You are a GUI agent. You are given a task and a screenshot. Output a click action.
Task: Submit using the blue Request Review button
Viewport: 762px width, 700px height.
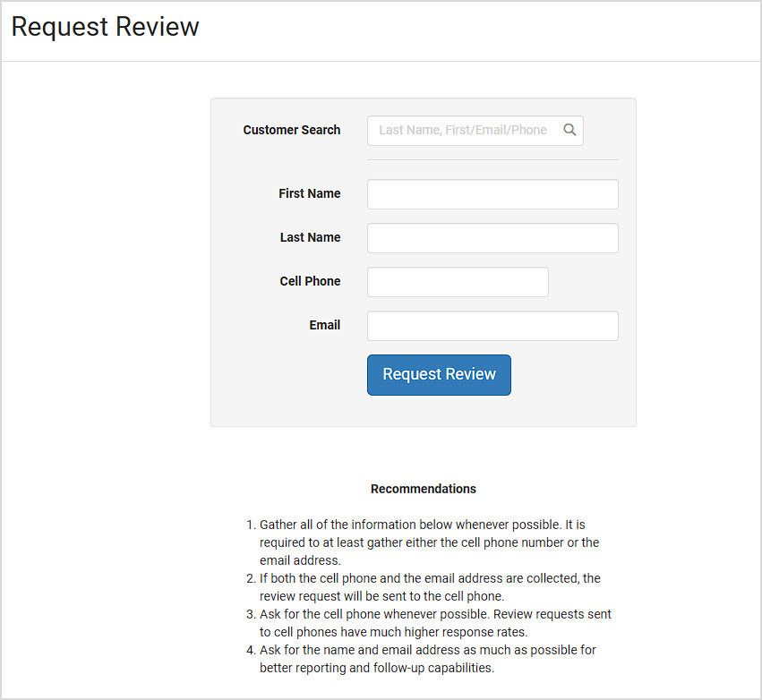tap(439, 374)
